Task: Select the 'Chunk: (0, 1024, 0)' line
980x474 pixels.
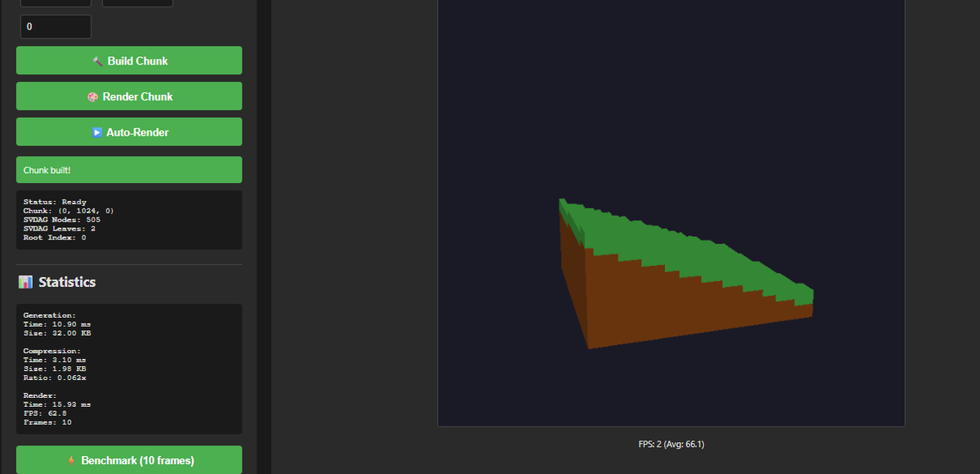Action: (x=69, y=211)
